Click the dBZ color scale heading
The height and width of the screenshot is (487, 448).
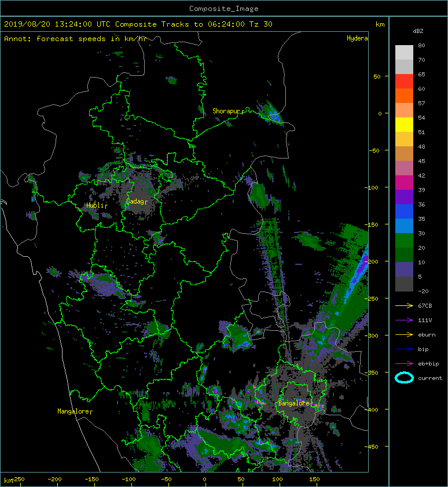pyautogui.click(x=418, y=31)
